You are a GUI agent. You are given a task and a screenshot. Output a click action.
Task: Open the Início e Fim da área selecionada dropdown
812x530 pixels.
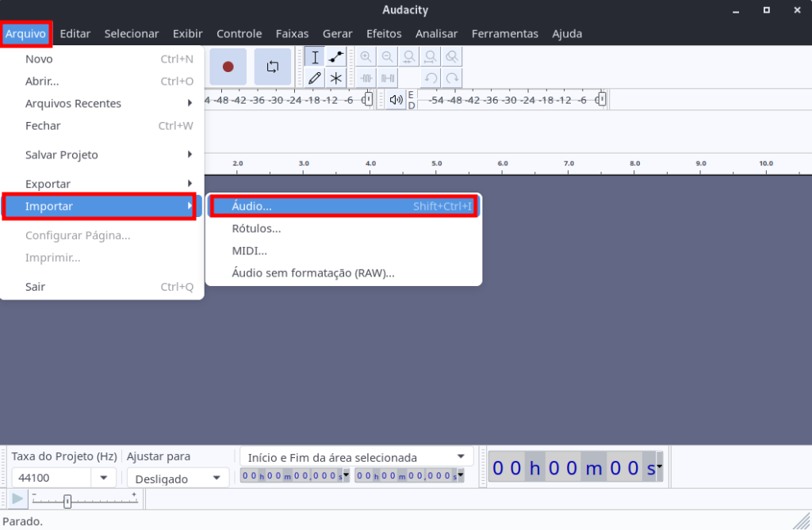pos(356,458)
